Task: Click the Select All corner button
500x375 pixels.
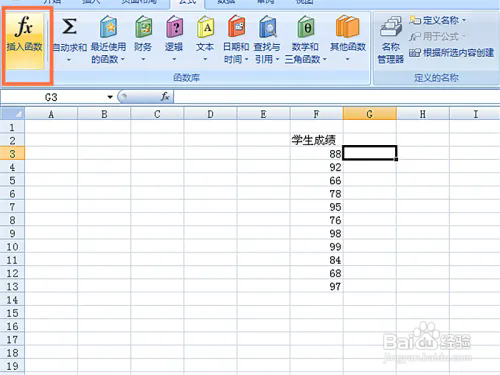Action: (x=12, y=114)
